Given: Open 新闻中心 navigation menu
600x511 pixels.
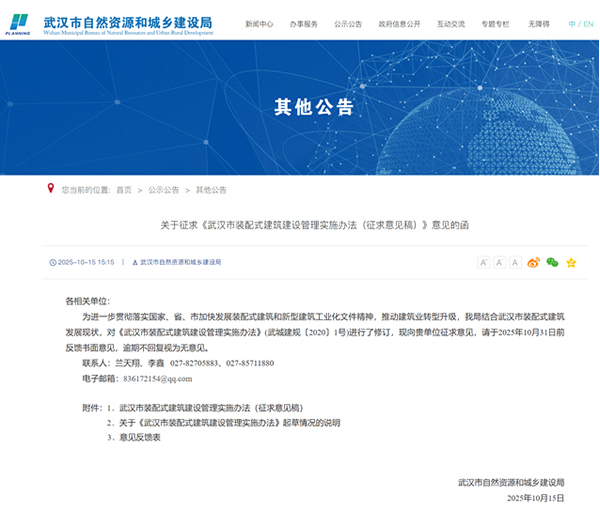Looking at the screenshot, I should [x=259, y=23].
